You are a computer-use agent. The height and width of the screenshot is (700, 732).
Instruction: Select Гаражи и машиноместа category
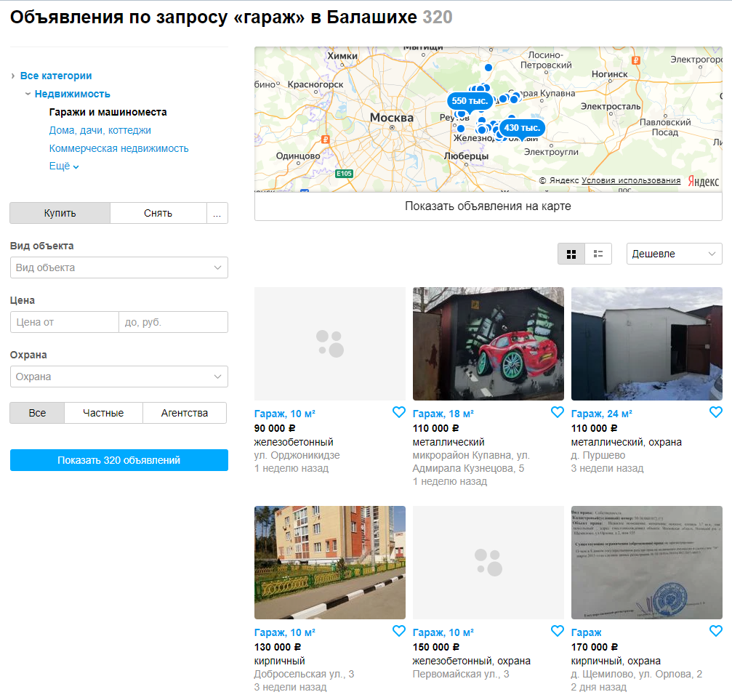(108, 112)
